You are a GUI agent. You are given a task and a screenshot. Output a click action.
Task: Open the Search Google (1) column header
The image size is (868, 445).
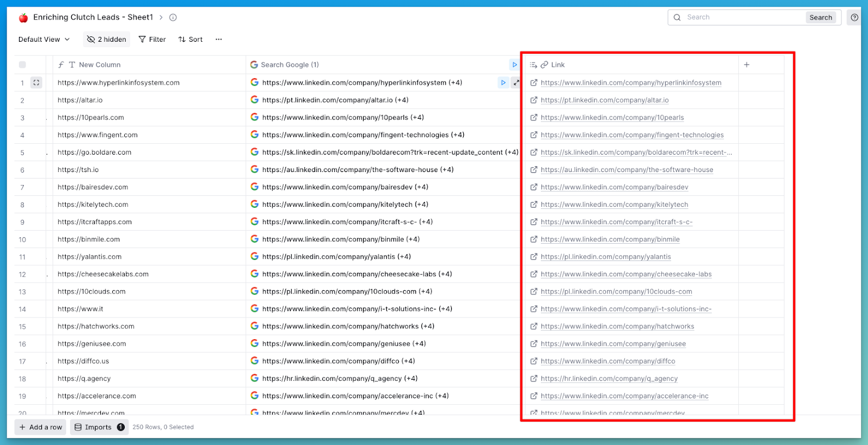coord(380,65)
